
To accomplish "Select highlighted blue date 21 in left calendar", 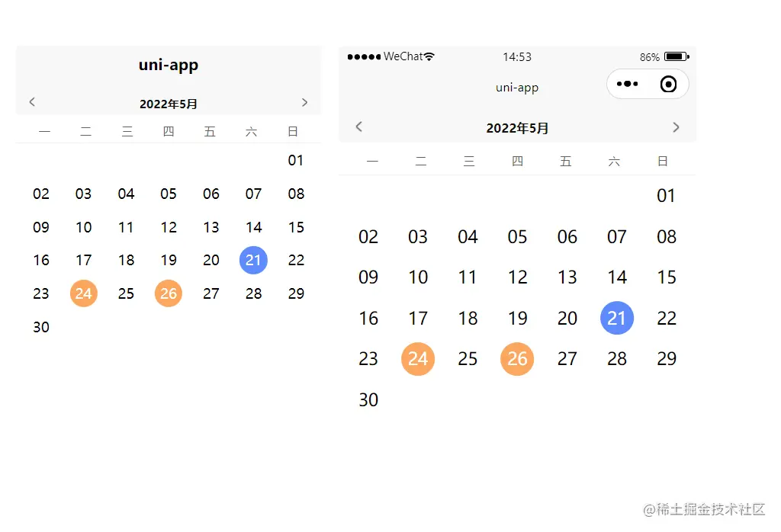I will coord(253,260).
